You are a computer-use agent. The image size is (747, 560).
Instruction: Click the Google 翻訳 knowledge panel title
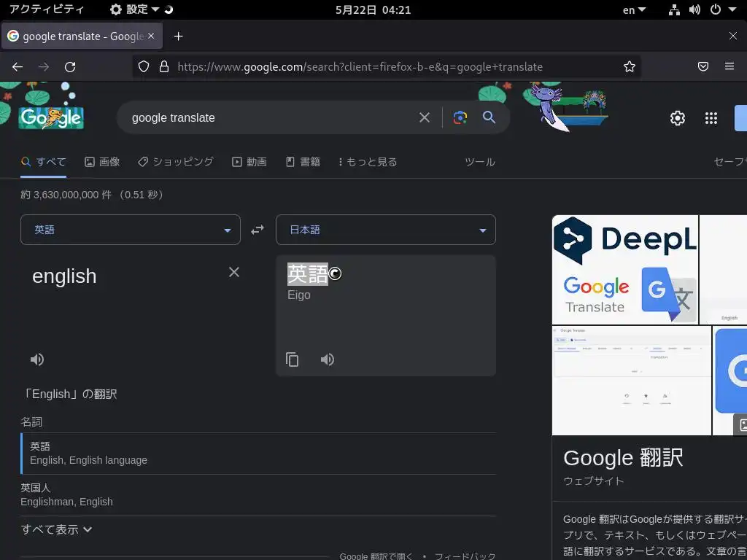[x=623, y=458]
